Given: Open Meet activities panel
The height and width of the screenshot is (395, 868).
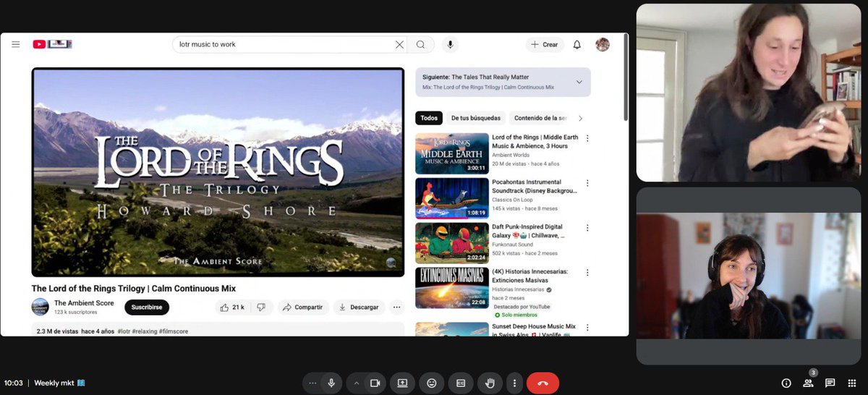Looking at the screenshot, I should [851, 383].
